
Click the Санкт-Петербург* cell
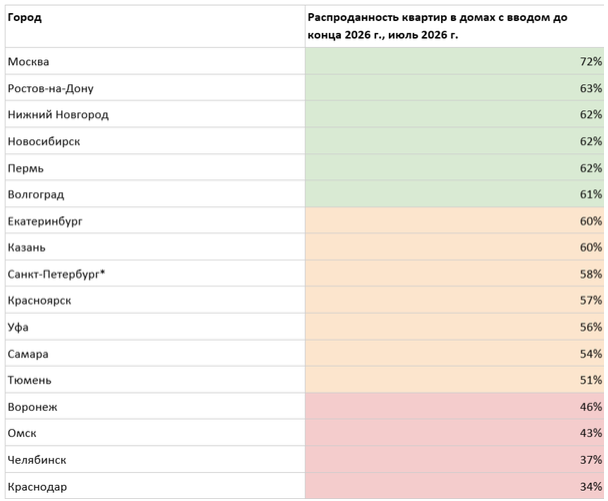(155, 274)
